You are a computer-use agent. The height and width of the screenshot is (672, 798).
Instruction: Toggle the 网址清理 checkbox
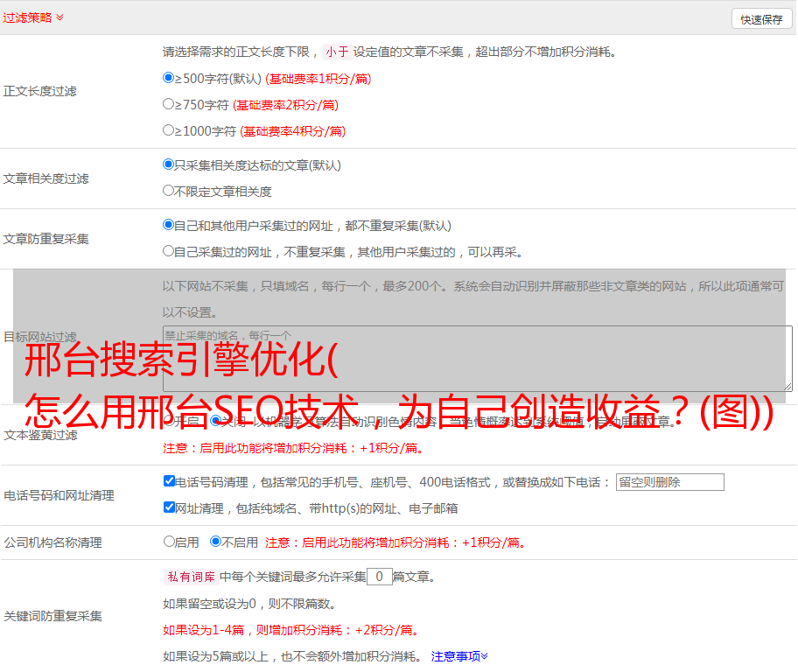tap(169, 507)
